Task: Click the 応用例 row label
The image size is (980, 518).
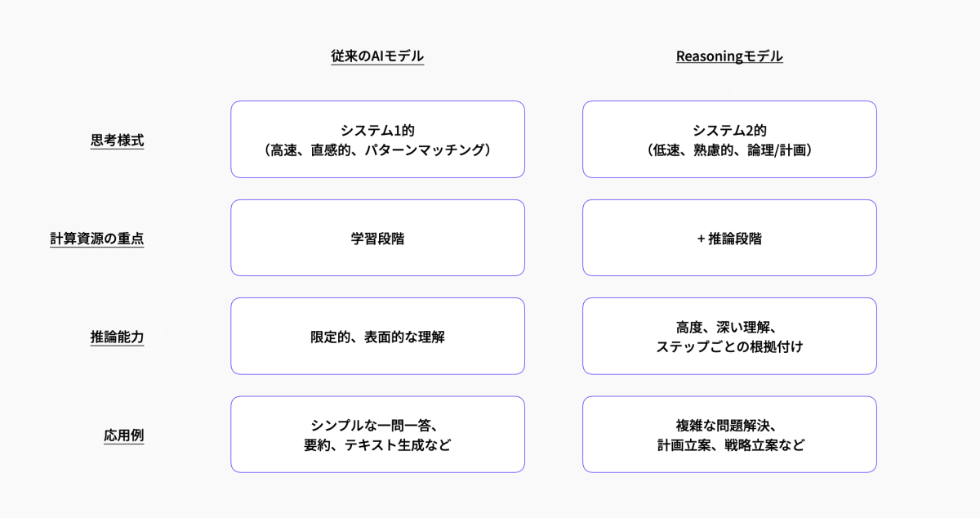Action: click(x=124, y=435)
